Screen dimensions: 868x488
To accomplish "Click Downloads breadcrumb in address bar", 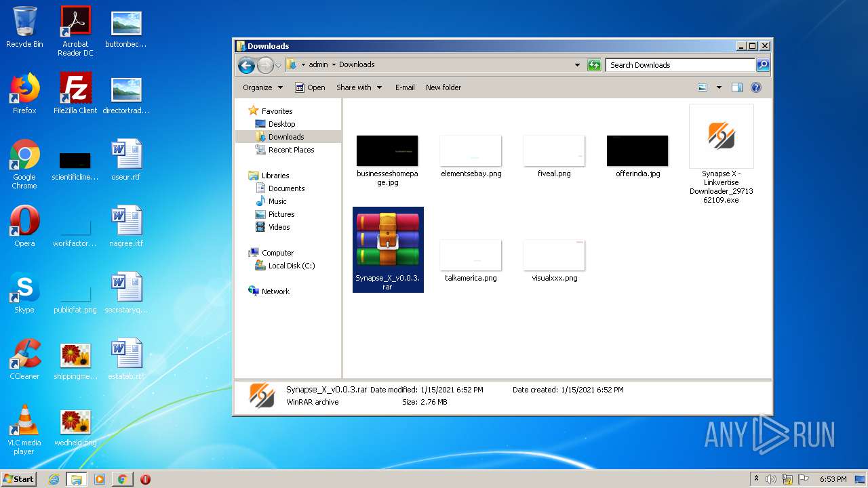I will (x=357, y=65).
